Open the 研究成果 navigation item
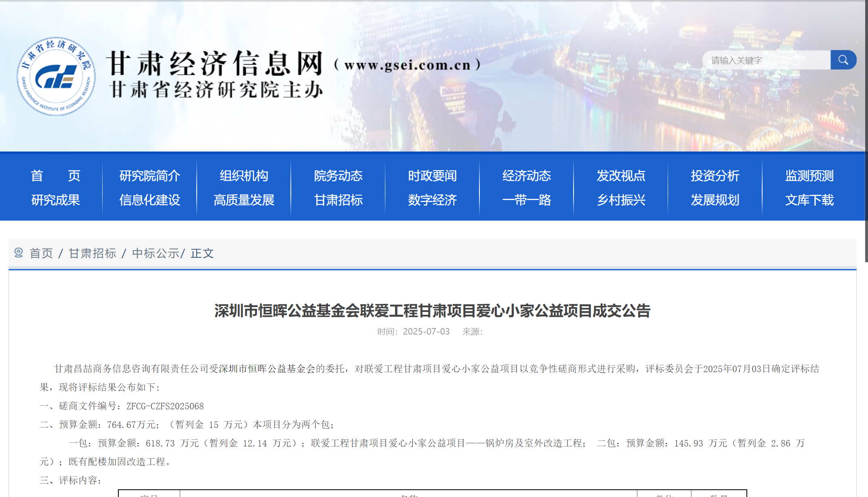The height and width of the screenshot is (497, 868). pos(56,200)
